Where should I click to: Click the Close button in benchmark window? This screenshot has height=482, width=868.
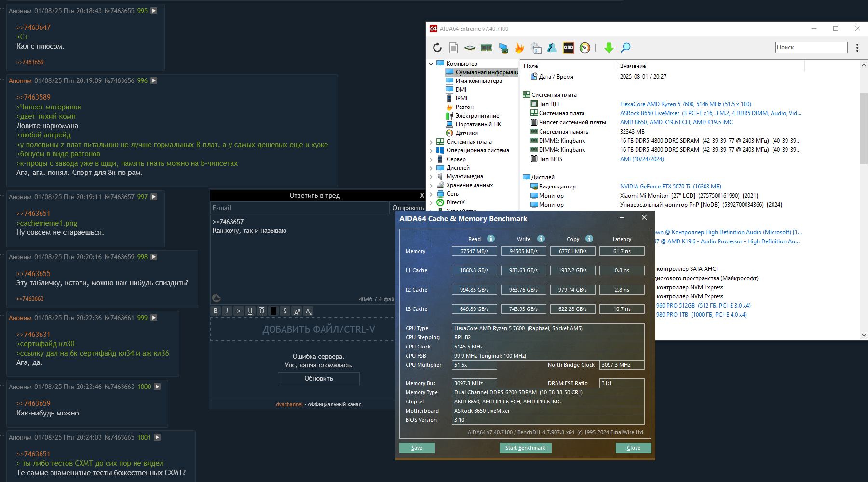click(634, 448)
